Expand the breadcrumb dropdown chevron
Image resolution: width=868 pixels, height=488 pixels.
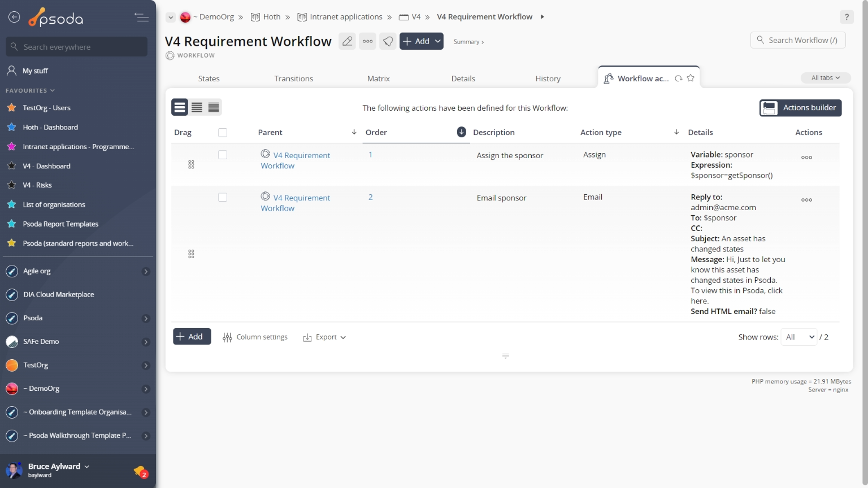(170, 17)
